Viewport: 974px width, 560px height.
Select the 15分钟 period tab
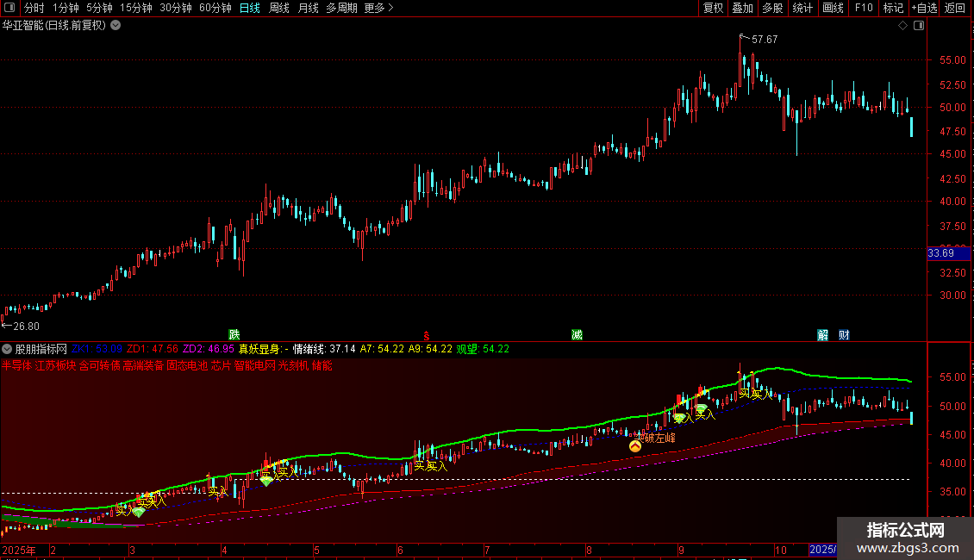pyautogui.click(x=136, y=8)
